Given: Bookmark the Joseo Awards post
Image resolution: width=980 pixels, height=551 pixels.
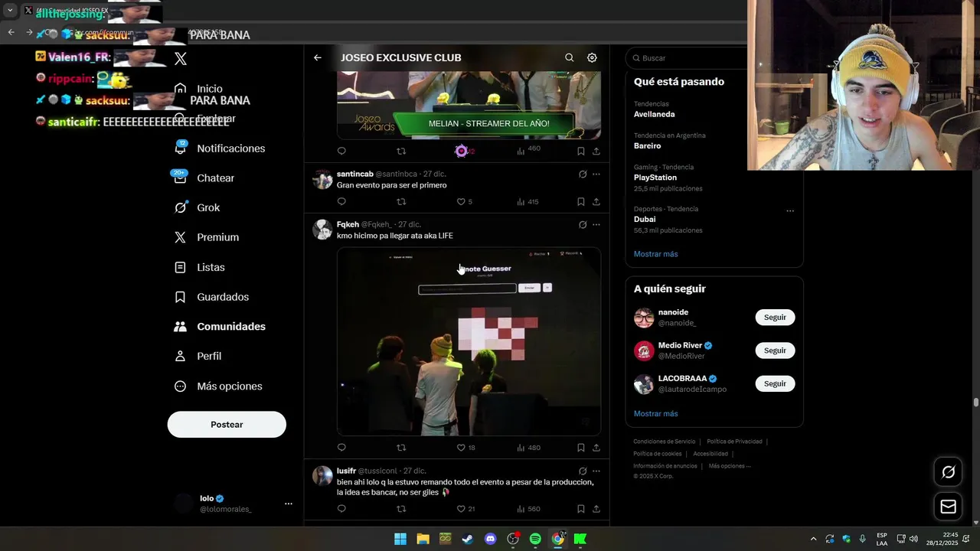Looking at the screenshot, I should 580,152.
